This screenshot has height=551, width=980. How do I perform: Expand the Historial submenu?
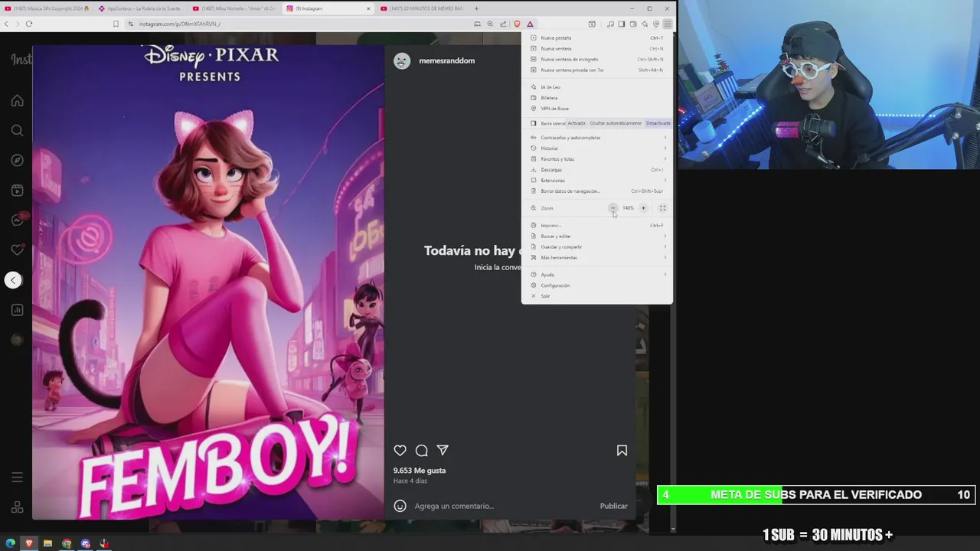[x=597, y=148]
